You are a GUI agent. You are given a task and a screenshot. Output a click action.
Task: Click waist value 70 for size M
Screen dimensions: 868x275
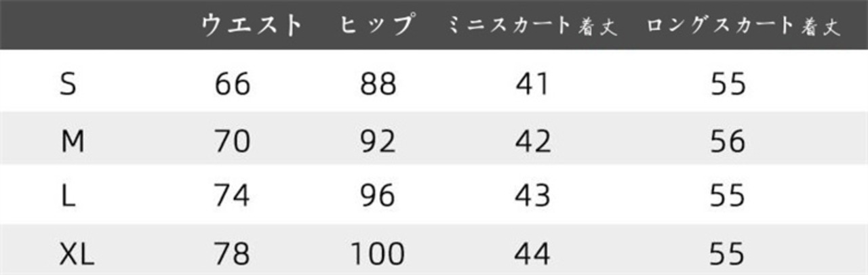pyautogui.click(x=233, y=142)
